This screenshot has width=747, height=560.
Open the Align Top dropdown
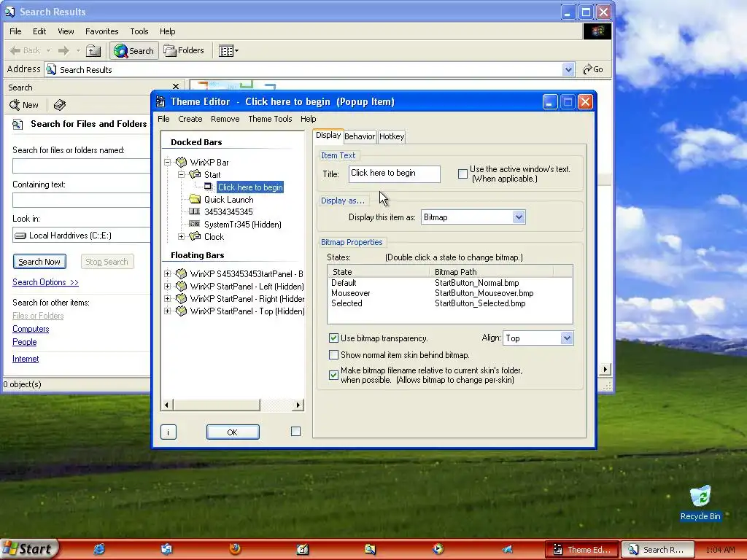[x=566, y=338]
